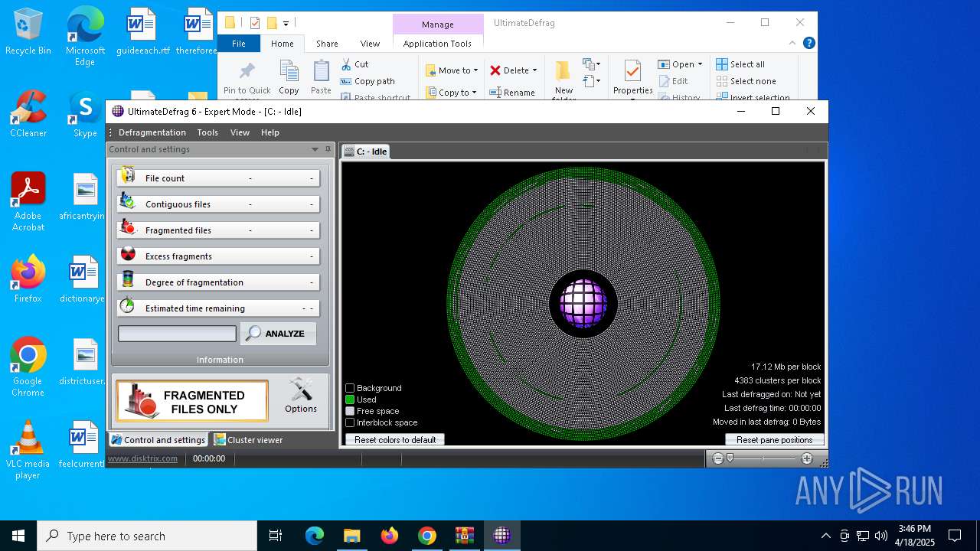Click the progress field beside ANALYZE
Viewport: 980px width, 551px height.
tap(178, 334)
